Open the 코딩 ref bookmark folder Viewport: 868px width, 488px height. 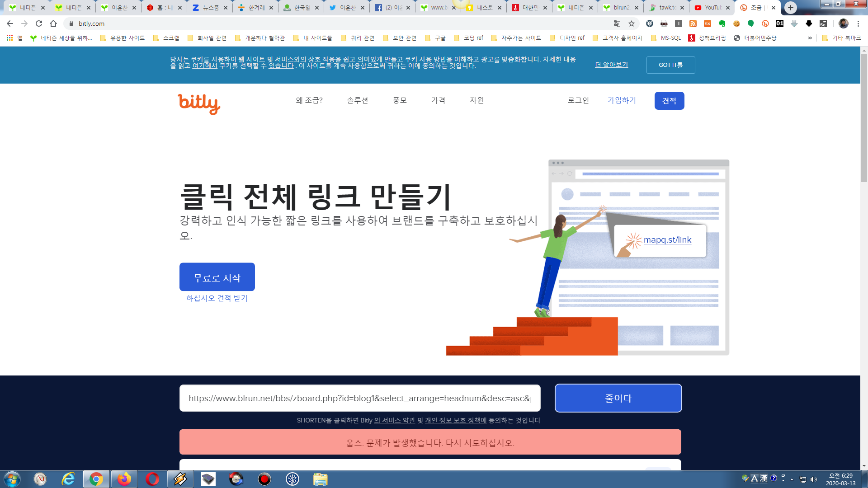[x=468, y=38]
